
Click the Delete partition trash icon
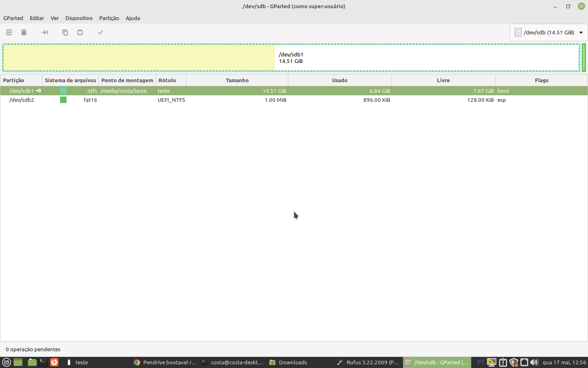pyautogui.click(x=24, y=32)
